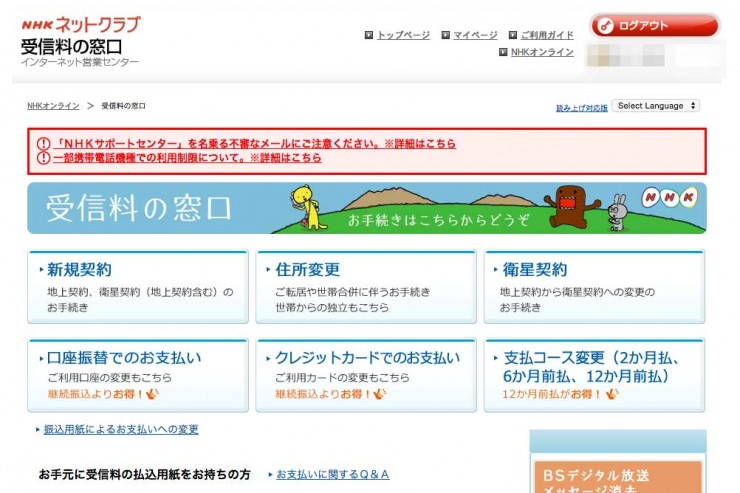Click the 受信料の窓口 breadcrumb text
740x493 pixels.
coord(124,106)
